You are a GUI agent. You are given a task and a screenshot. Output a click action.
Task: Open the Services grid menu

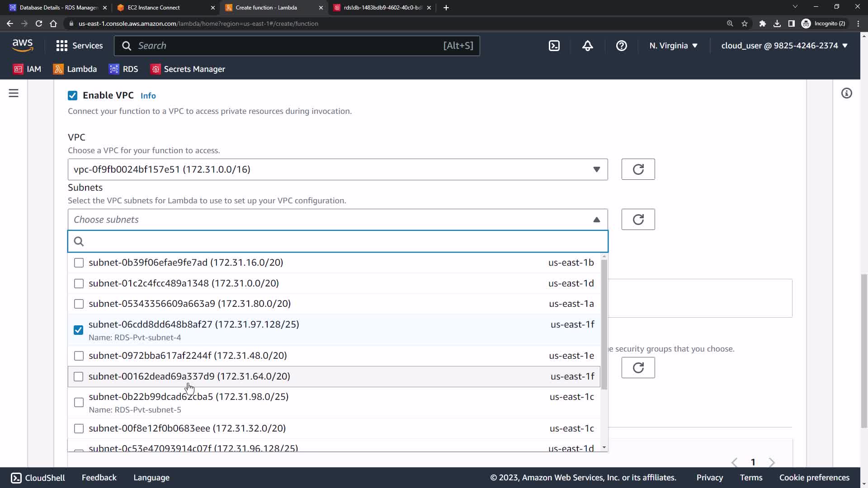[79, 46]
